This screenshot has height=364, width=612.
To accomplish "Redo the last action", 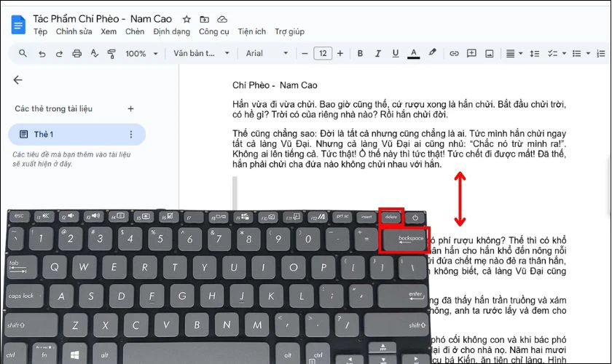I will 59,53.
